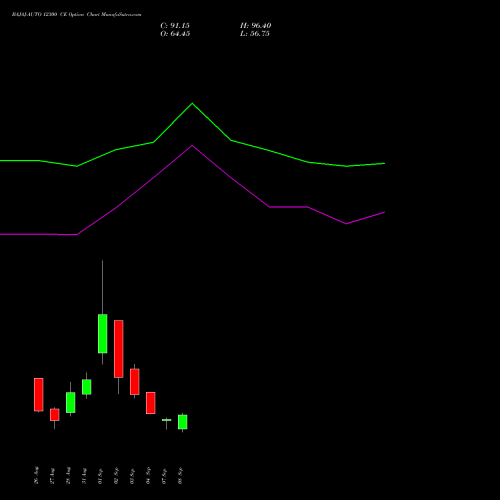Click the red candle for 03 Sep
Image resolution: width=500 pixels, height=500 pixels.
[x=135, y=382]
